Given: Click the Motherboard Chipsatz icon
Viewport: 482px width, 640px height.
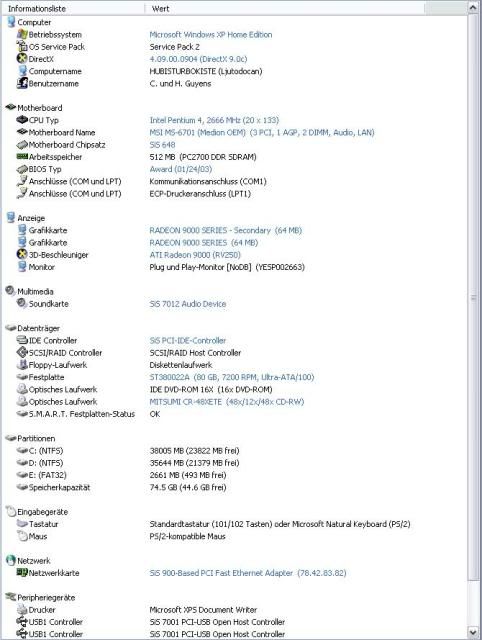Looking at the screenshot, I should [22, 144].
